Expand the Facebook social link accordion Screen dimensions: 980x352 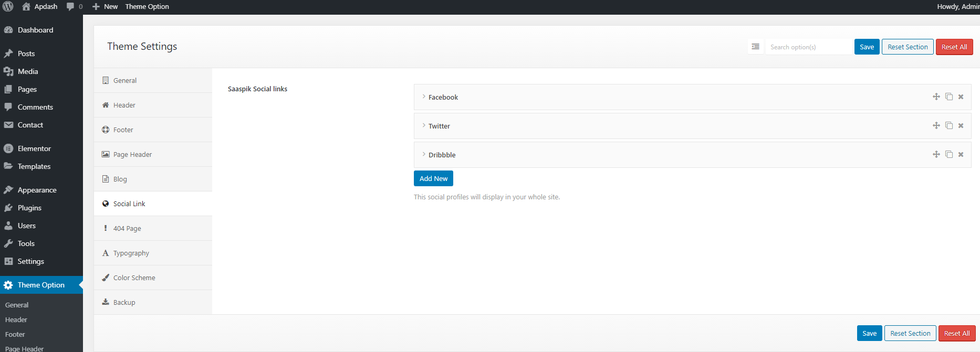coord(443,97)
